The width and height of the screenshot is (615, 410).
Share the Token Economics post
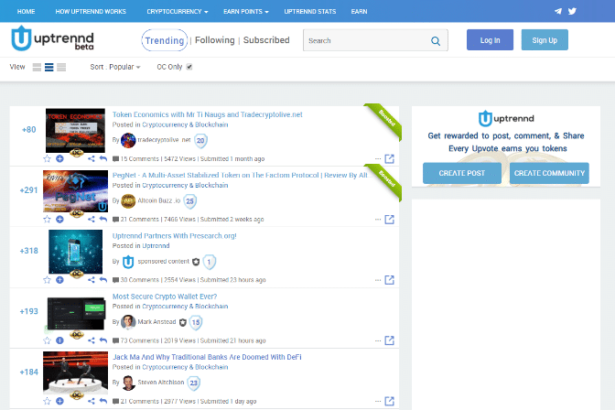coord(91,159)
